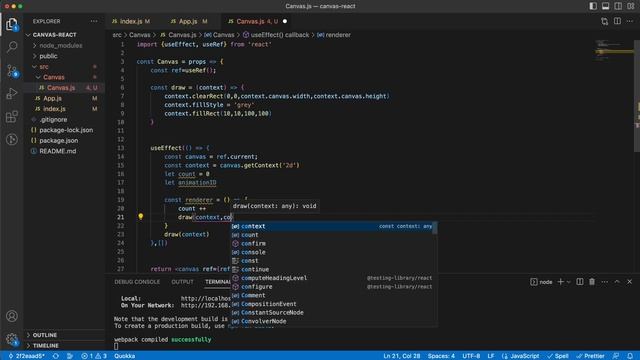Viewport: 640px width, 360px height.
Task: Click Prettier in the status bar
Action: (590, 356)
